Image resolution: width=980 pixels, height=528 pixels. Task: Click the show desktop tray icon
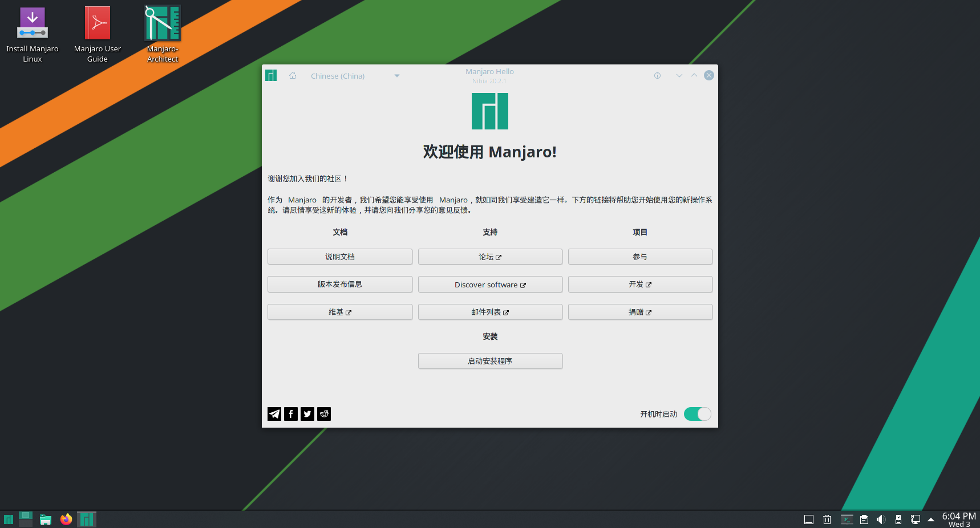(809, 519)
